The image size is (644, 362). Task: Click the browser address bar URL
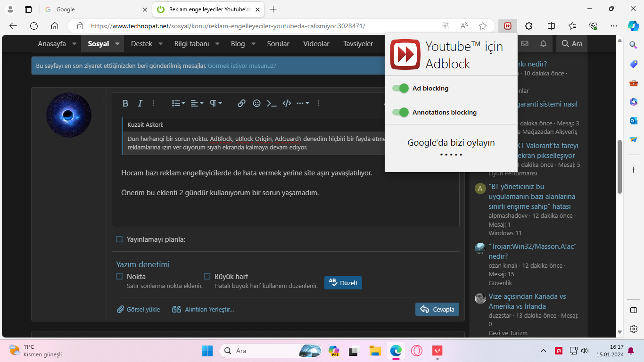[x=228, y=26]
